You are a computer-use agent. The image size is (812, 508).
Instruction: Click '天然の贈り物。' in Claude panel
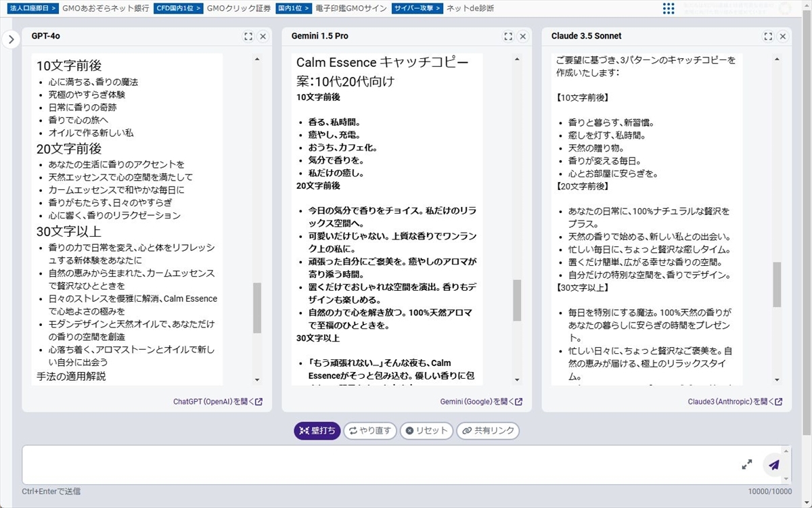point(596,148)
